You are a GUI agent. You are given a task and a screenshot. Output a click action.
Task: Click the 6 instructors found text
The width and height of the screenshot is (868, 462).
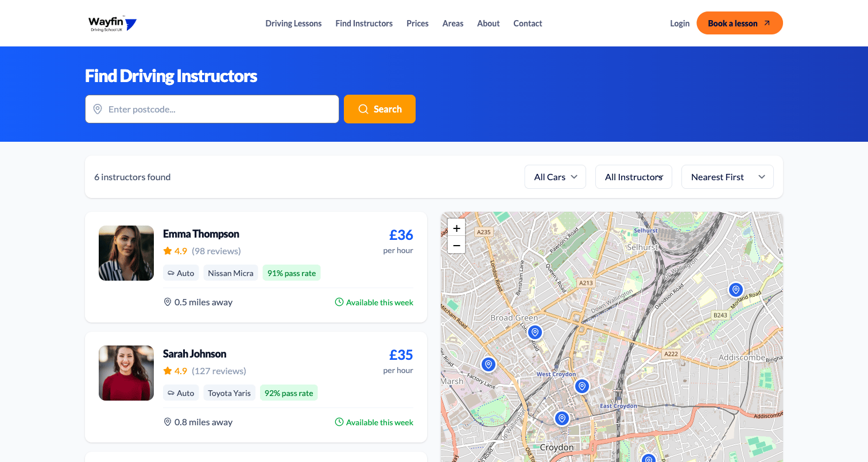[133, 177]
